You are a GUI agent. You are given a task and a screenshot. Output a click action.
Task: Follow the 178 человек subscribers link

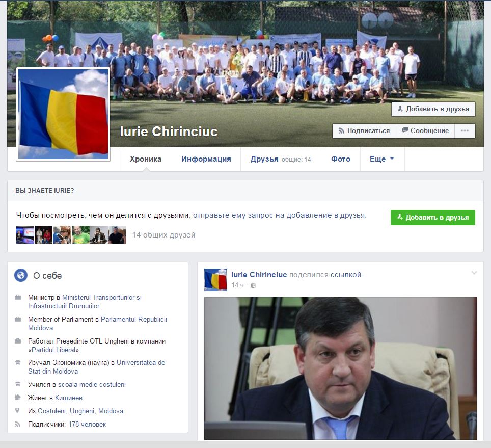87,424
